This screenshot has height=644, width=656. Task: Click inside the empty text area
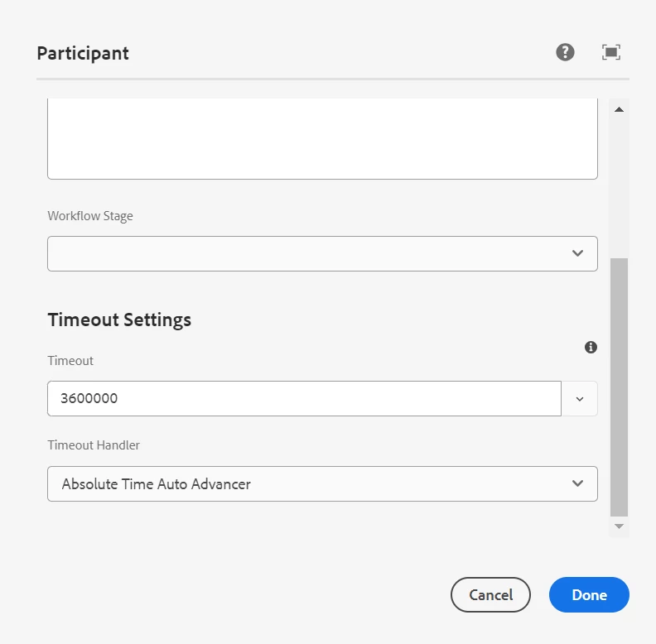322,137
